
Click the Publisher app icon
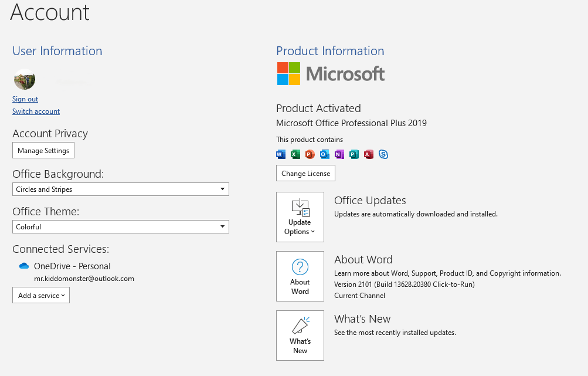(x=354, y=154)
